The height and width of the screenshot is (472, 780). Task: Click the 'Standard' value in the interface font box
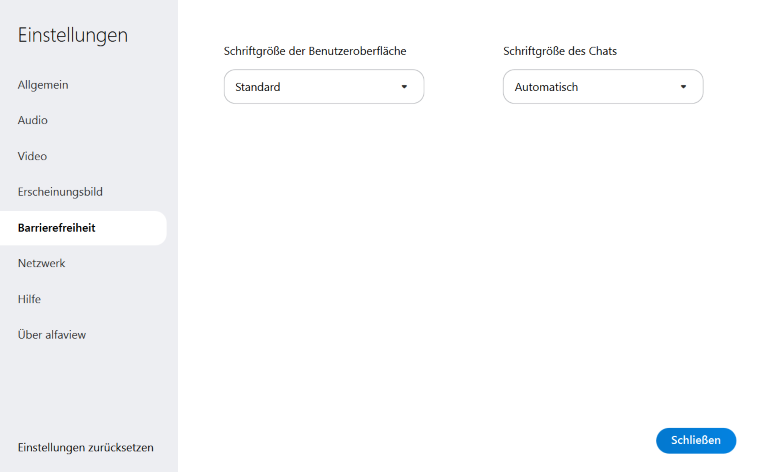[258, 87]
